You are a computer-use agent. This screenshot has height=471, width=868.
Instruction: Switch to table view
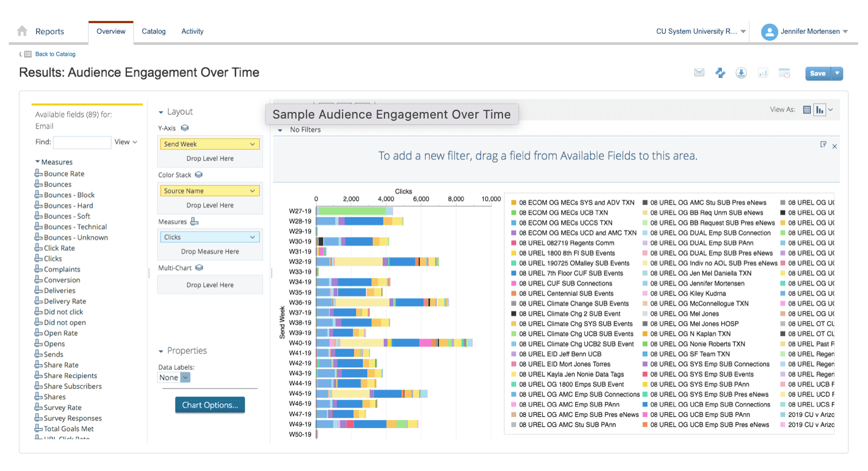(807, 110)
